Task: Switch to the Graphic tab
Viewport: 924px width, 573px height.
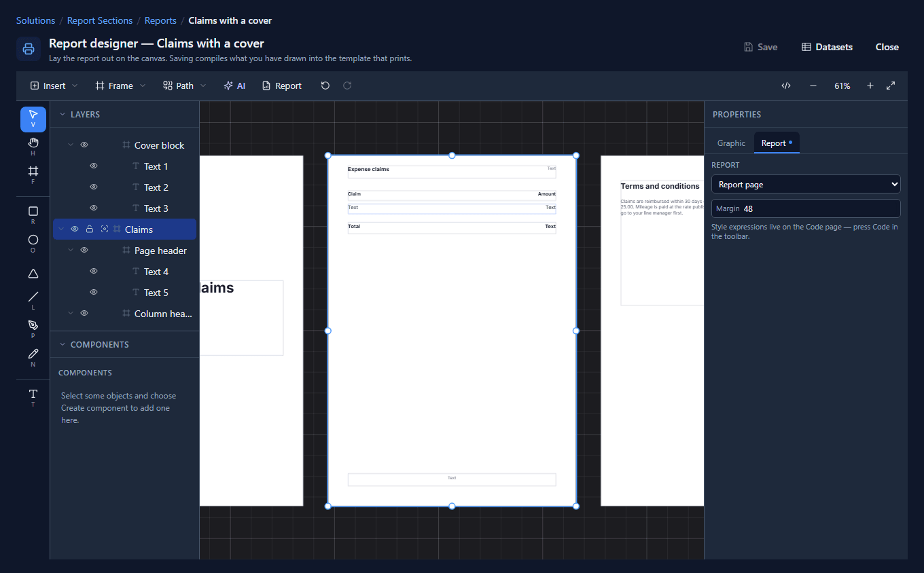Action: click(731, 143)
